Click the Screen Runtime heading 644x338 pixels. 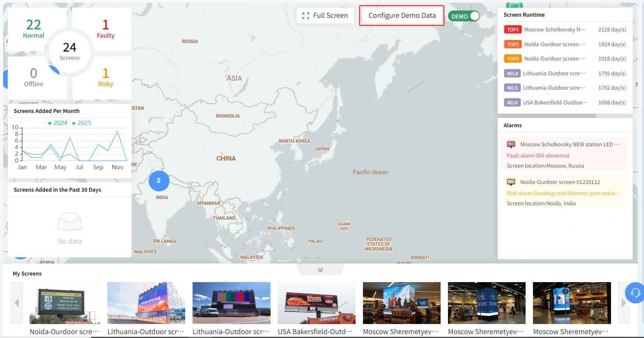[524, 15]
